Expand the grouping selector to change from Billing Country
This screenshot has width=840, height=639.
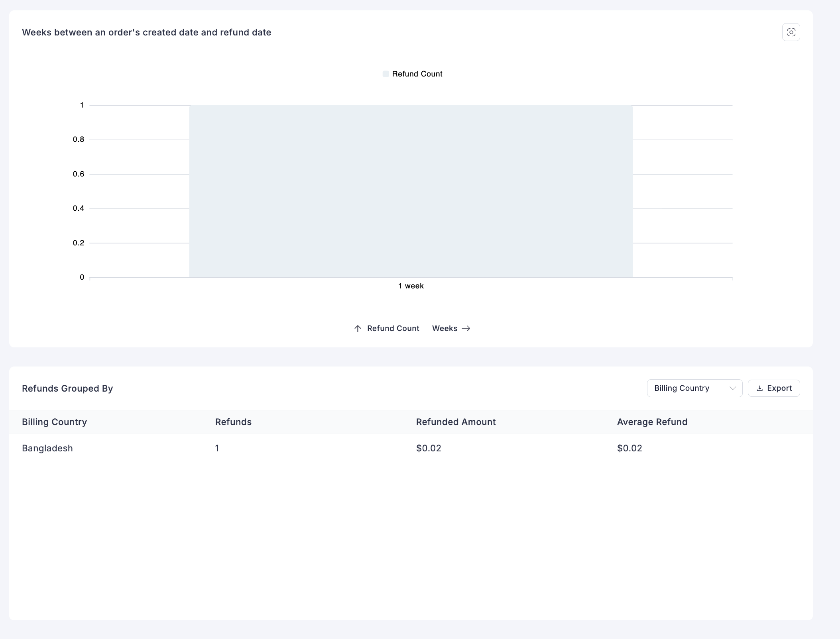[694, 388]
